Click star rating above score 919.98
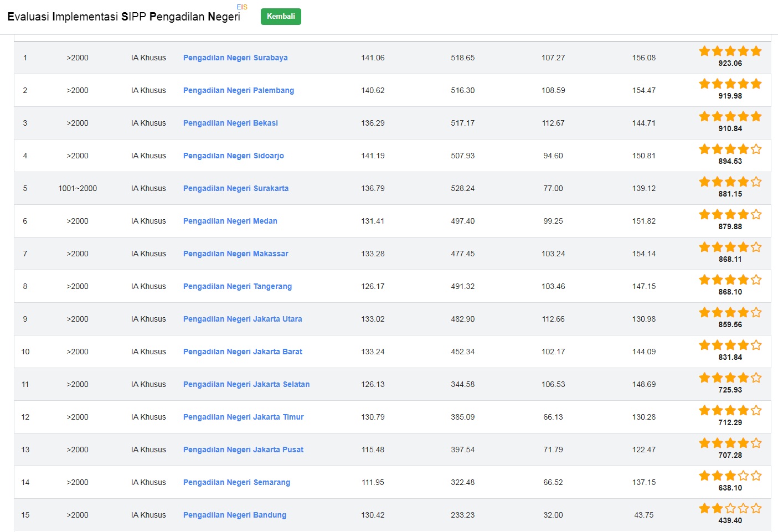This screenshot has height=532, width=778. 730,84
